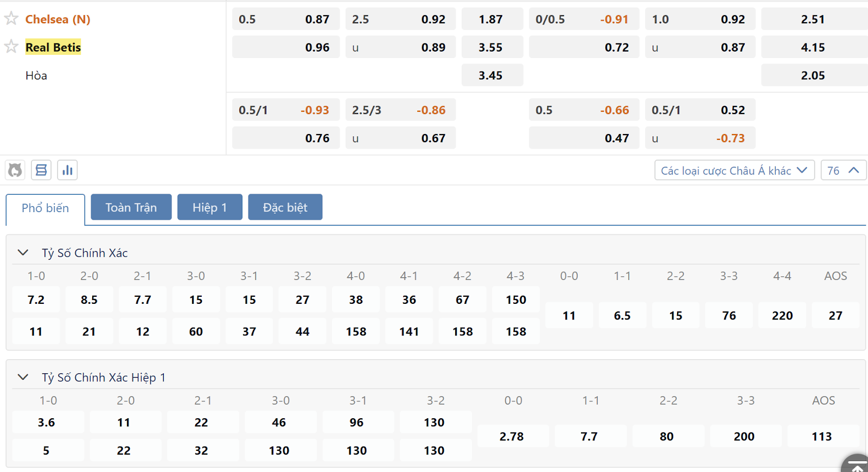Select over 2.5/3 at -0.86
Image resolution: width=868 pixels, height=472 pixels.
[x=400, y=110]
